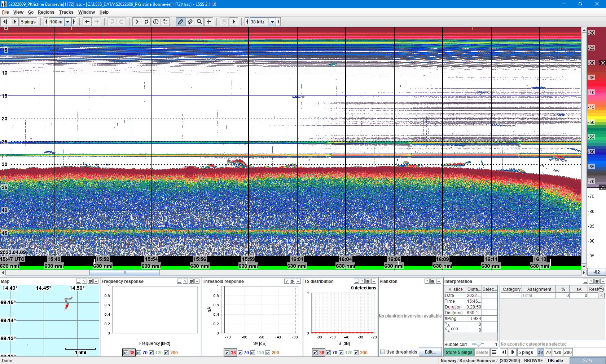
Task: Open the info icon in toolbar
Action: tap(156, 22)
